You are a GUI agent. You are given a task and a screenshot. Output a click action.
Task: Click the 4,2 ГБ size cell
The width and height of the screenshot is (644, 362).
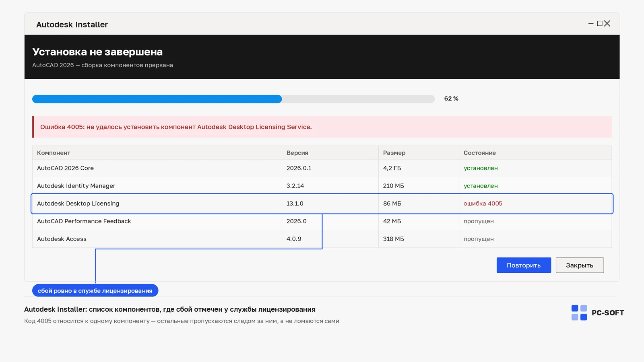click(x=392, y=168)
